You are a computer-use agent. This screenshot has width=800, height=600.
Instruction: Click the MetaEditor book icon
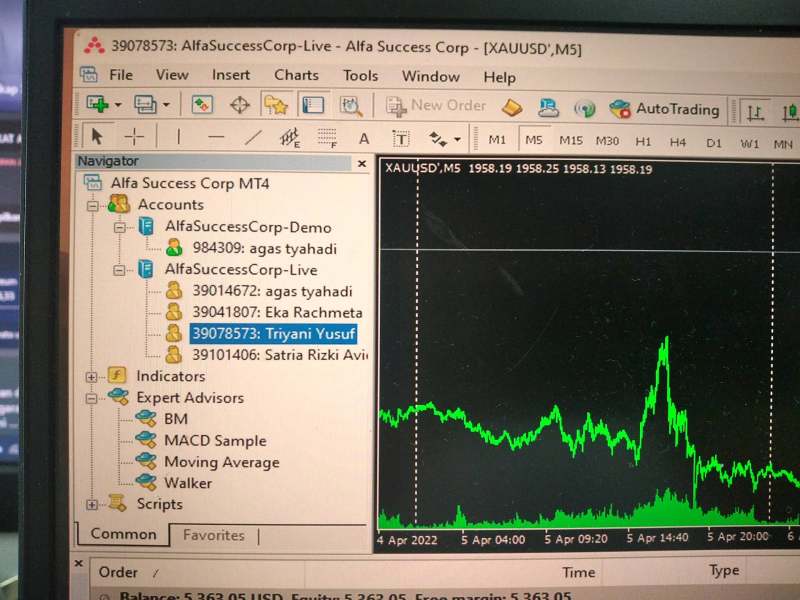tap(512, 107)
